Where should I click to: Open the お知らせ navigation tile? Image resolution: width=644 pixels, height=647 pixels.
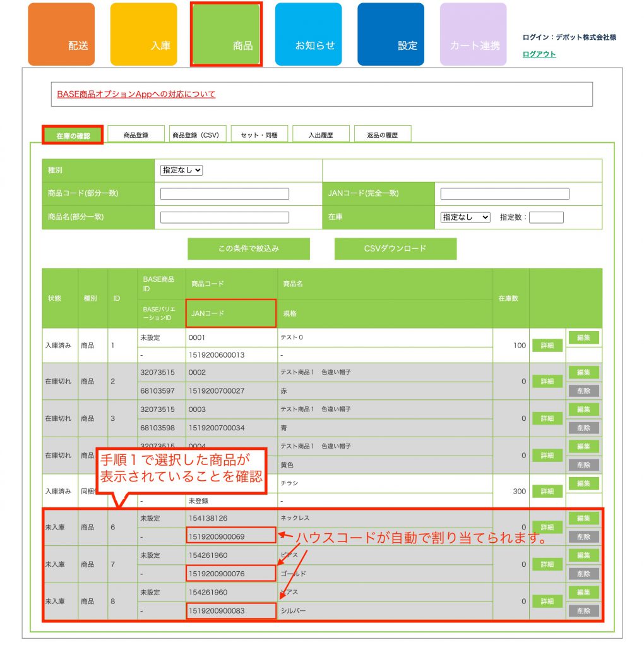tap(308, 35)
